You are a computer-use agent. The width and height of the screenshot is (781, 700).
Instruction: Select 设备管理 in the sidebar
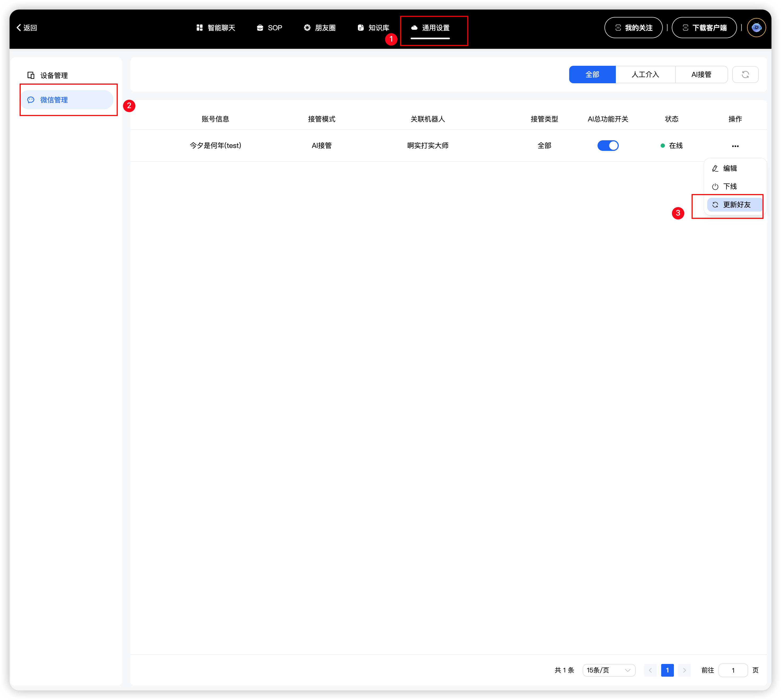54,75
